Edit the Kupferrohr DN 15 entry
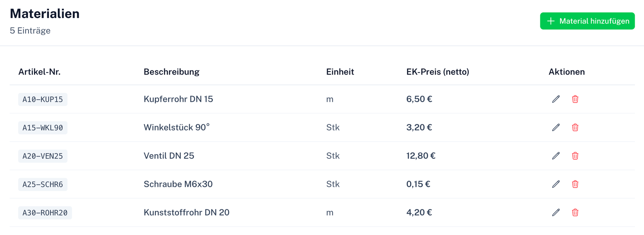 (x=556, y=99)
